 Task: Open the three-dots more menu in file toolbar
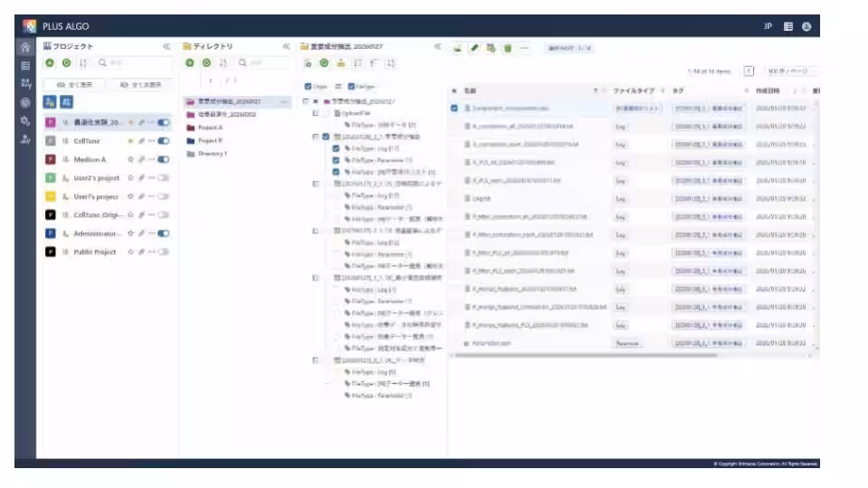[524, 48]
